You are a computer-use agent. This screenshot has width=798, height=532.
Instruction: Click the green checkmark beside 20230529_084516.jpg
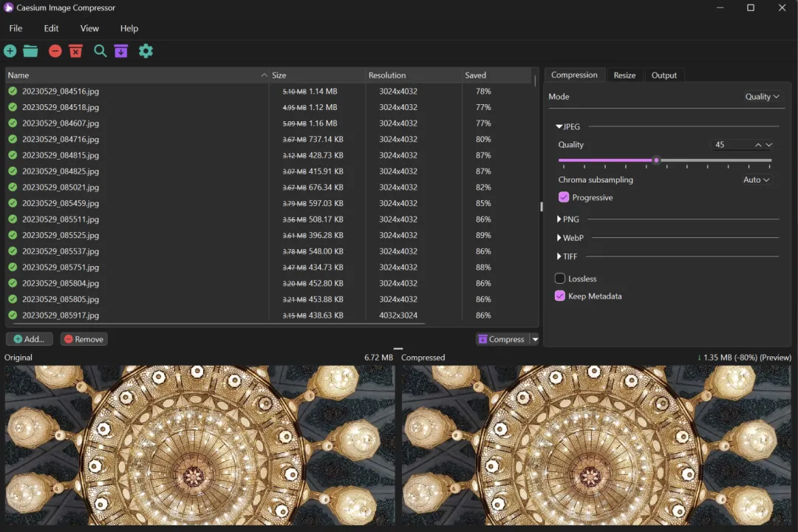point(13,92)
